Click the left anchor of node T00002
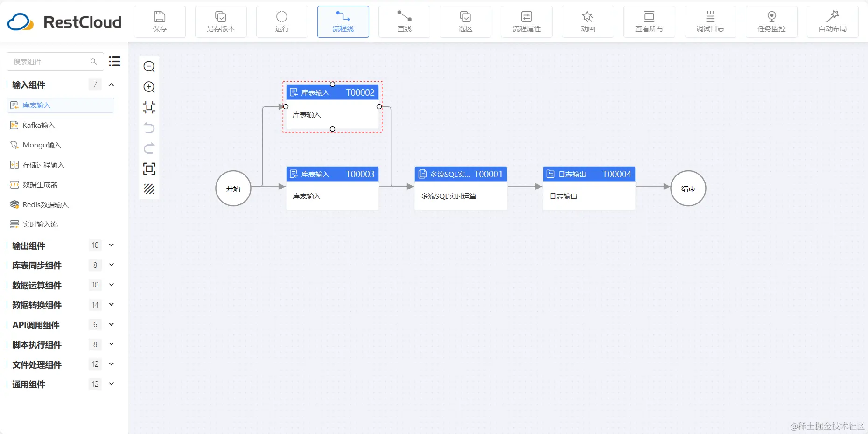 coord(286,107)
